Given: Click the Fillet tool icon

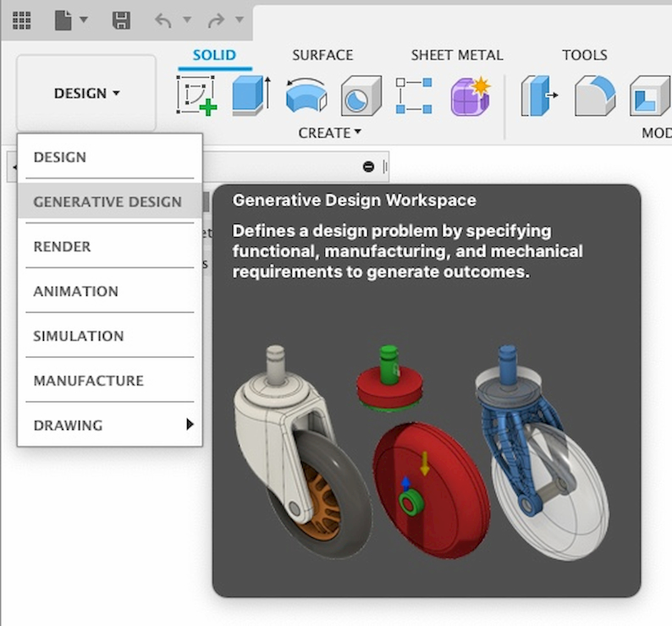Looking at the screenshot, I should tap(594, 96).
